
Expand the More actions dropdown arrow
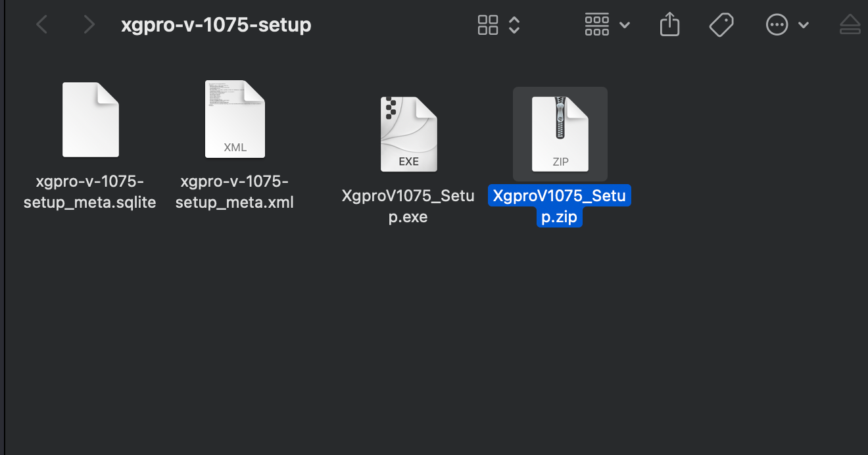pyautogui.click(x=803, y=25)
